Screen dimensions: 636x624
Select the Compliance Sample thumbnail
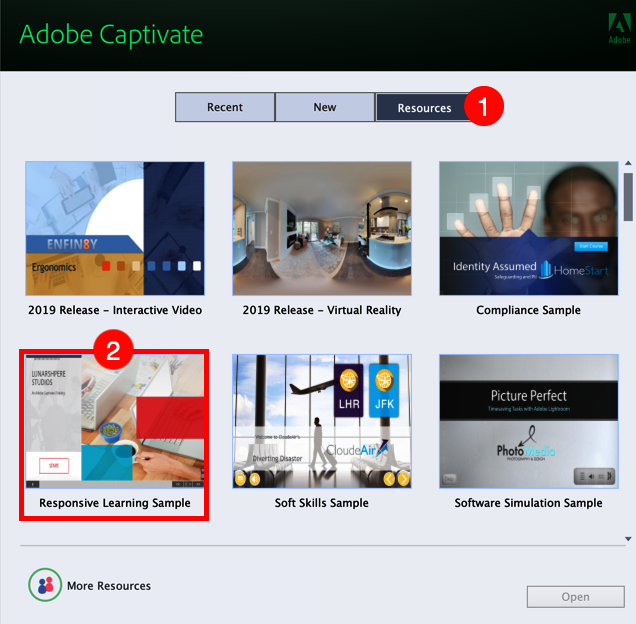point(529,228)
